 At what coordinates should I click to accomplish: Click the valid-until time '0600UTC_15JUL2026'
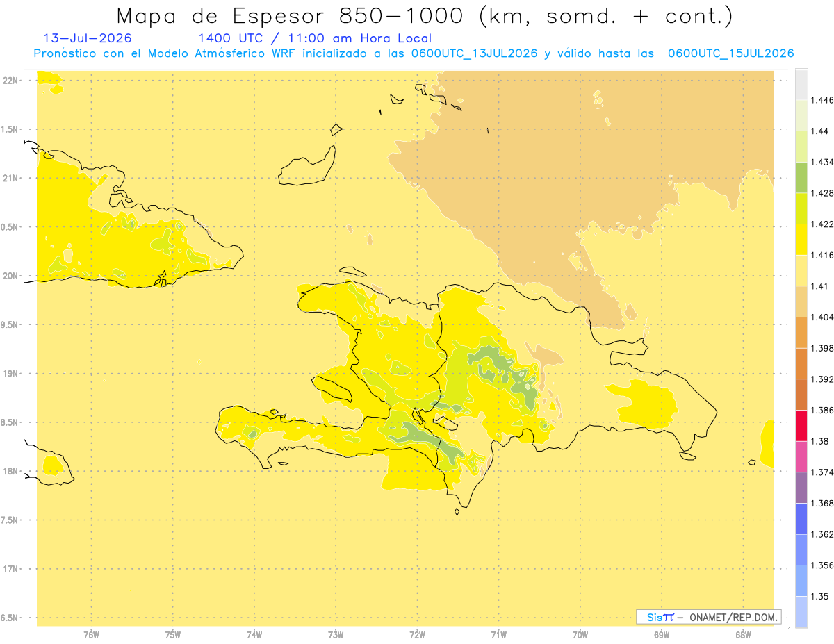pos(730,53)
